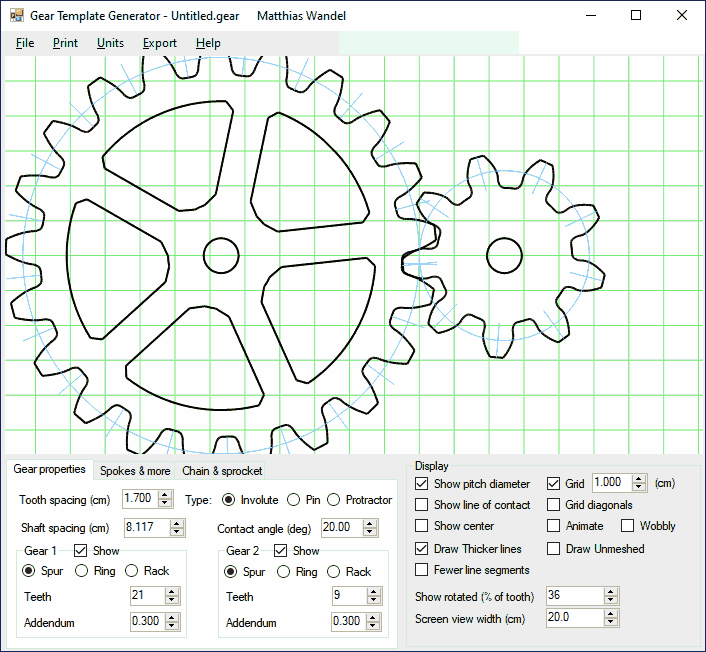The image size is (706, 652).
Task: Open the Units menu
Action: (x=110, y=43)
